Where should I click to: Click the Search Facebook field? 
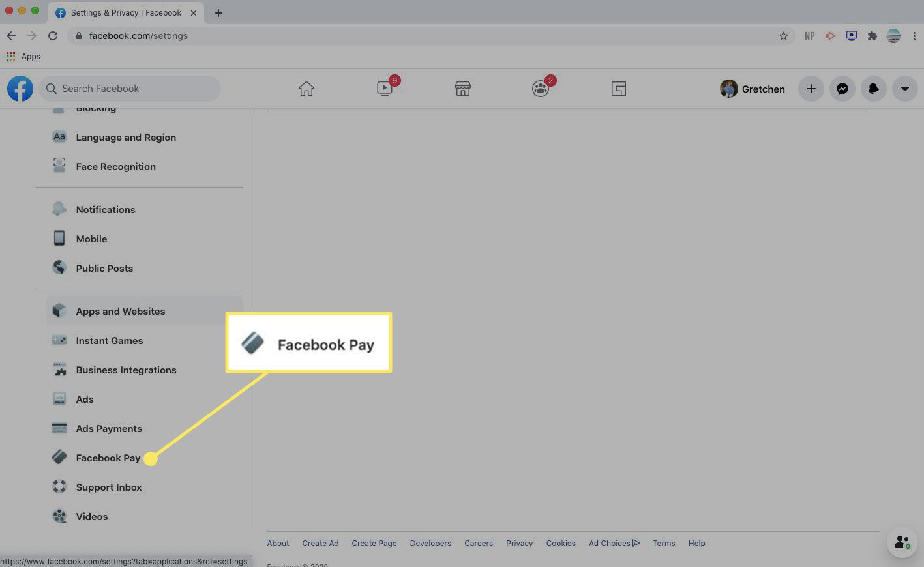(x=130, y=89)
